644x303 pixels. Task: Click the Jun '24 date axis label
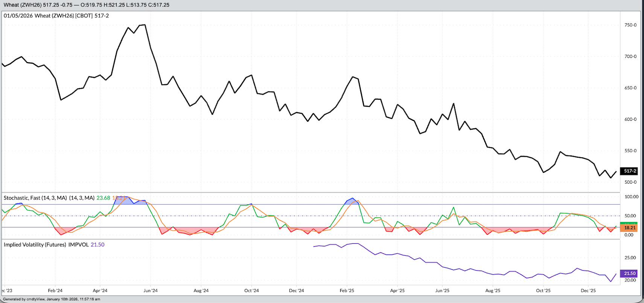coord(151,291)
